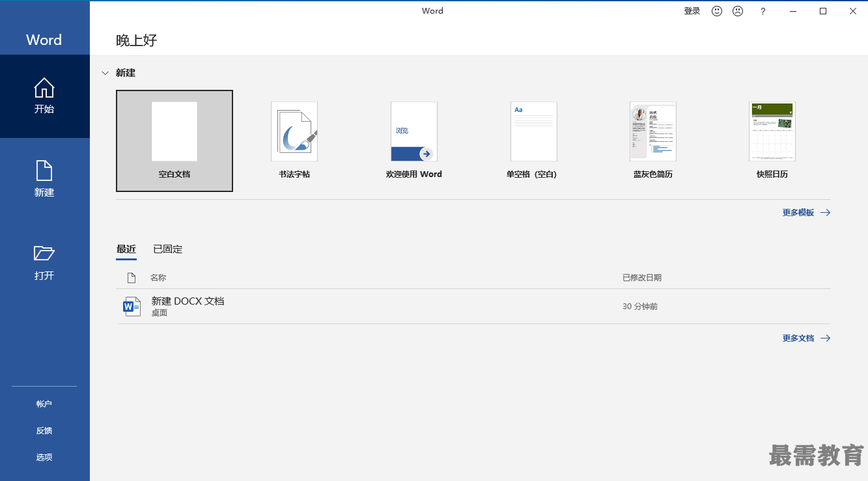Minimize the Word window

793,11
